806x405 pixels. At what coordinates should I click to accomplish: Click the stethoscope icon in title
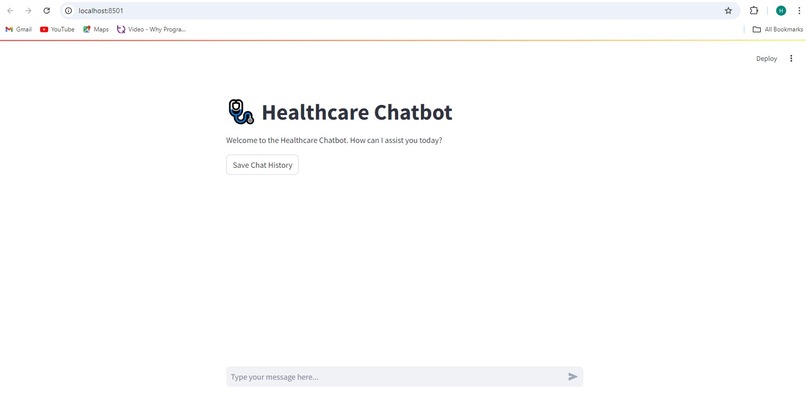click(x=241, y=112)
